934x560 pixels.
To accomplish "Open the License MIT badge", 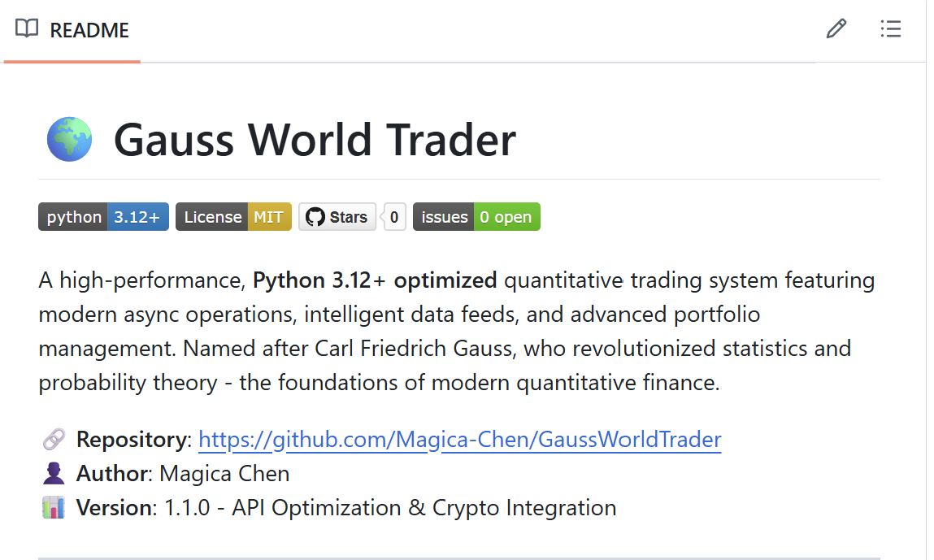I will pyautogui.click(x=233, y=217).
